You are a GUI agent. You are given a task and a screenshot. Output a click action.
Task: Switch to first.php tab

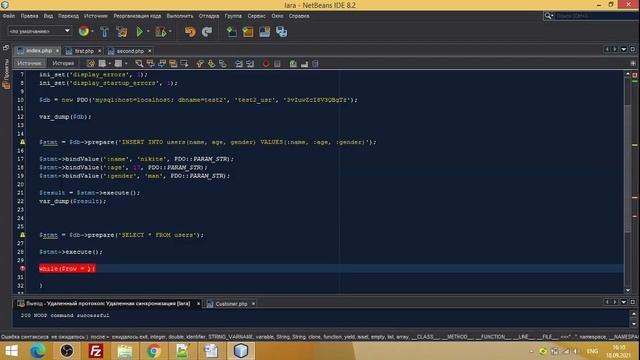[x=84, y=51]
